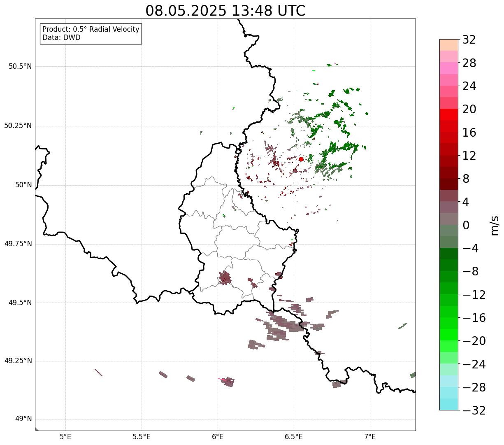Click the "m/s" colorbar unit label
504x445 pixels.
tap(495, 225)
